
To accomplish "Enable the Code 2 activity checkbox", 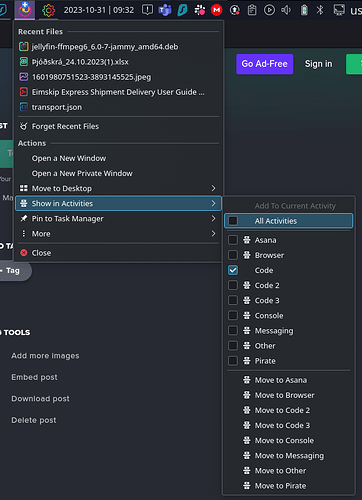I will click(233, 285).
